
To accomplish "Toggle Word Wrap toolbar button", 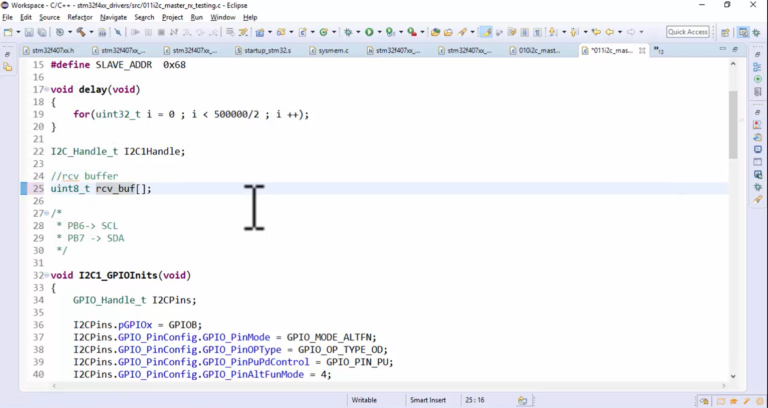I will pos(512,32).
